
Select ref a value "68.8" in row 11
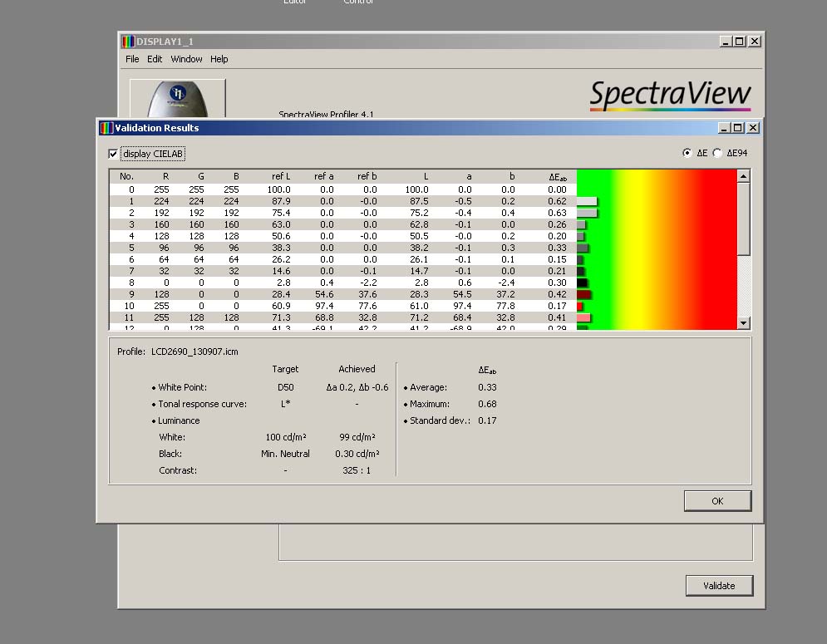(324, 317)
